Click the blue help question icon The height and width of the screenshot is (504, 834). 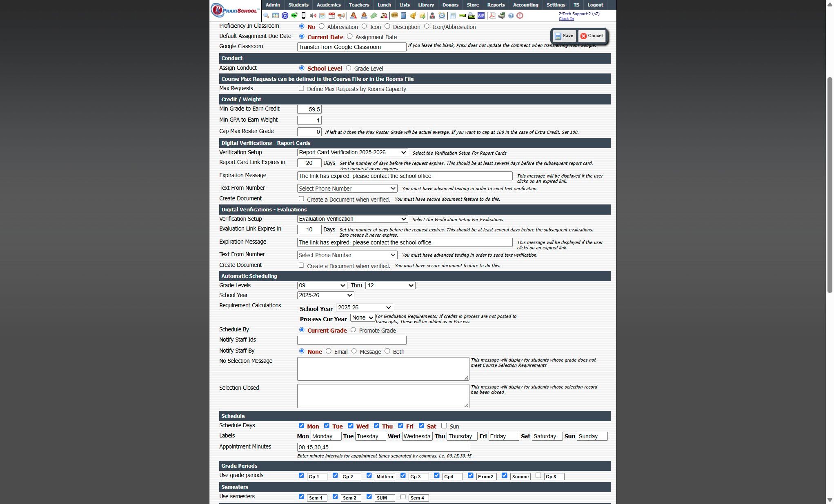(511, 16)
